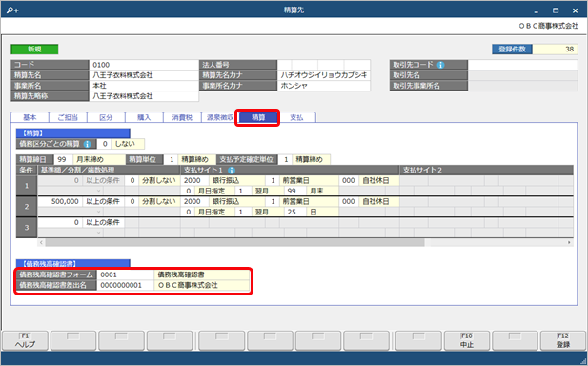Click 債務残高確認書 form name text

[181, 274]
